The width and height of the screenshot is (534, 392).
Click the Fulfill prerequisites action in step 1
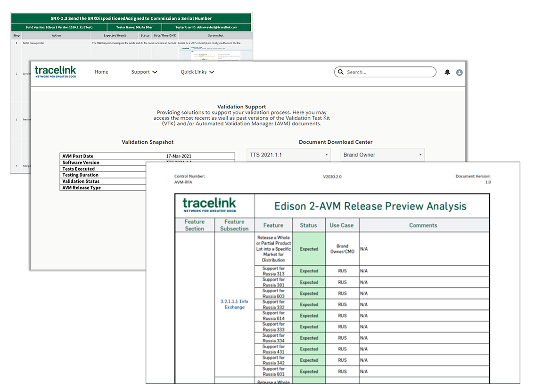pyautogui.click(x=33, y=43)
